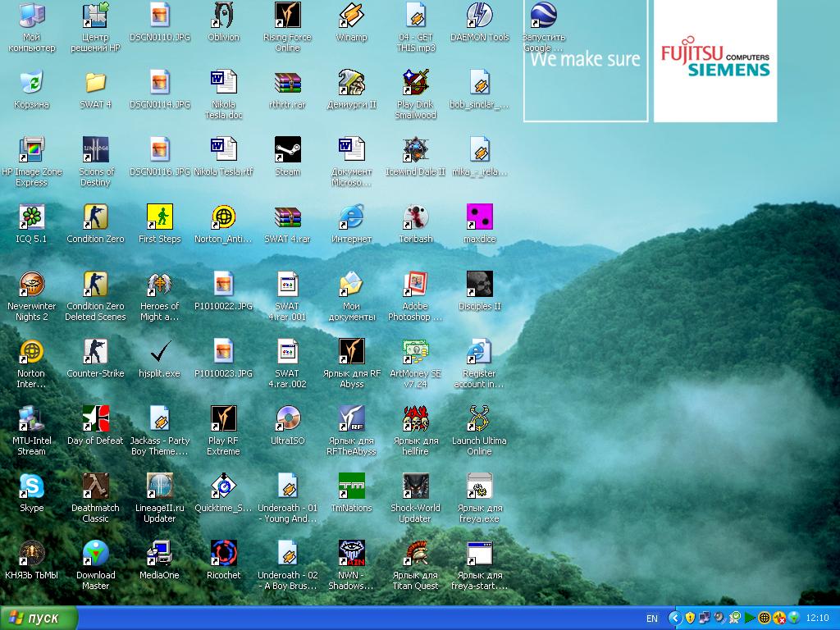Click the taskbar clock showing 12:10
This screenshot has width=840, height=630.
[817, 619]
